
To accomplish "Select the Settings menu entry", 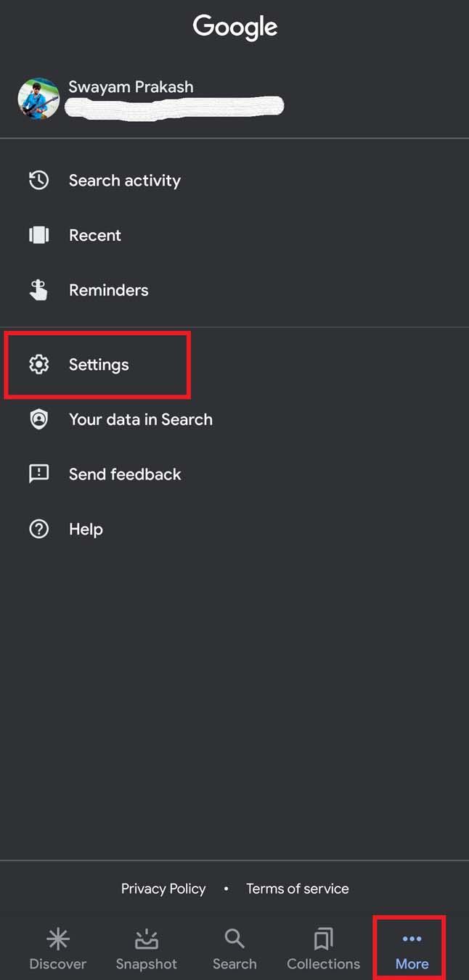I will tap(98, 365).
